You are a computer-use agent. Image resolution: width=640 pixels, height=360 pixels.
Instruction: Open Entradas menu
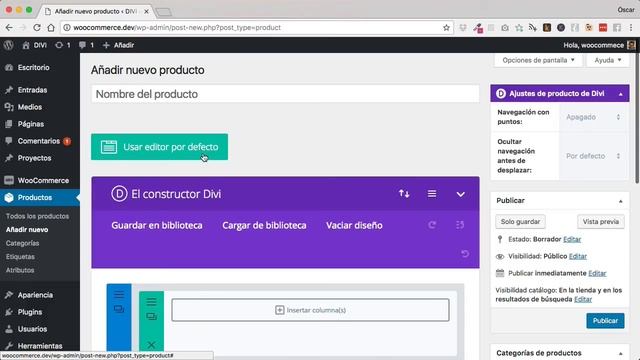point(32,90)
